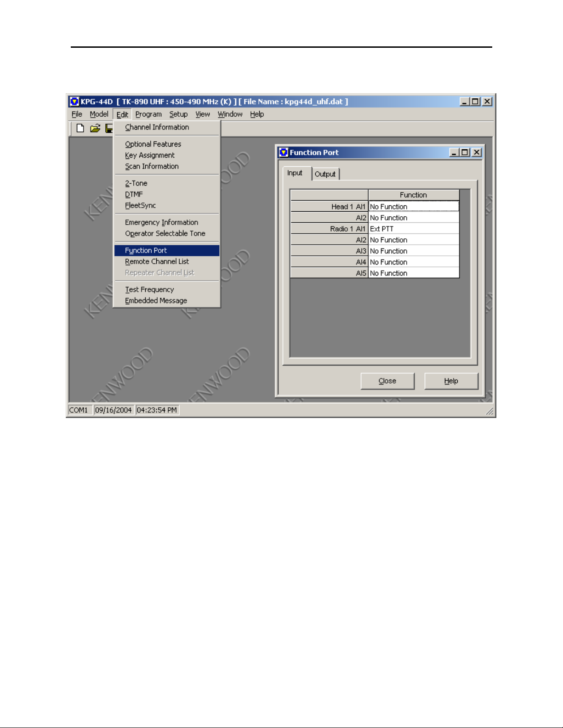This screenshot has height=728, width=563.
Task: Click the Open folder toolbar icon
Action: pos(95,128)
